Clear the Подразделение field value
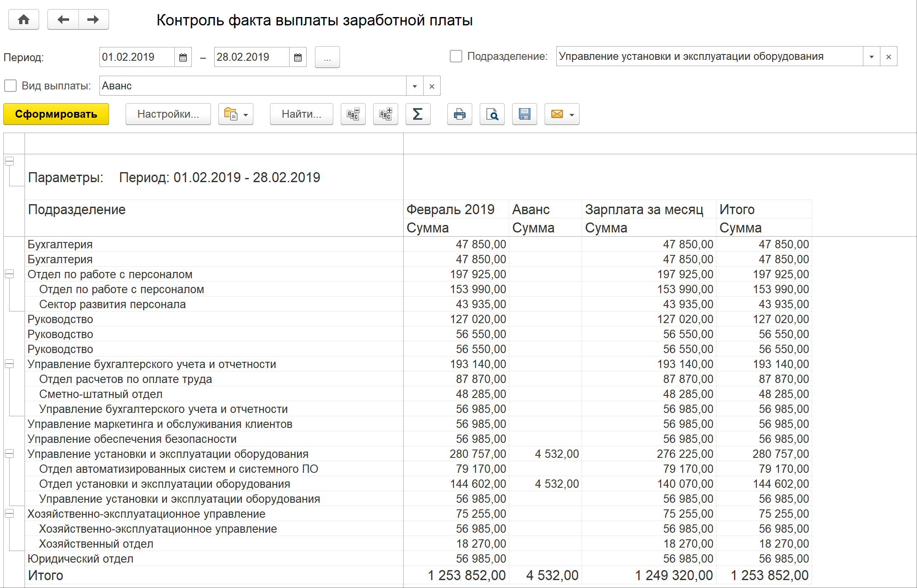This screenshot has height=588, width=917. tap(889, 57)
